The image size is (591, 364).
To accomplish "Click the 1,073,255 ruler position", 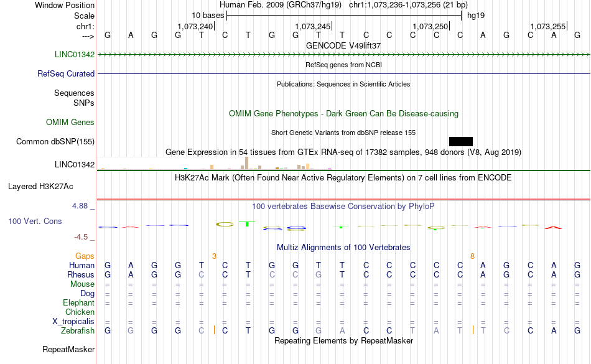I will [548, 26].
